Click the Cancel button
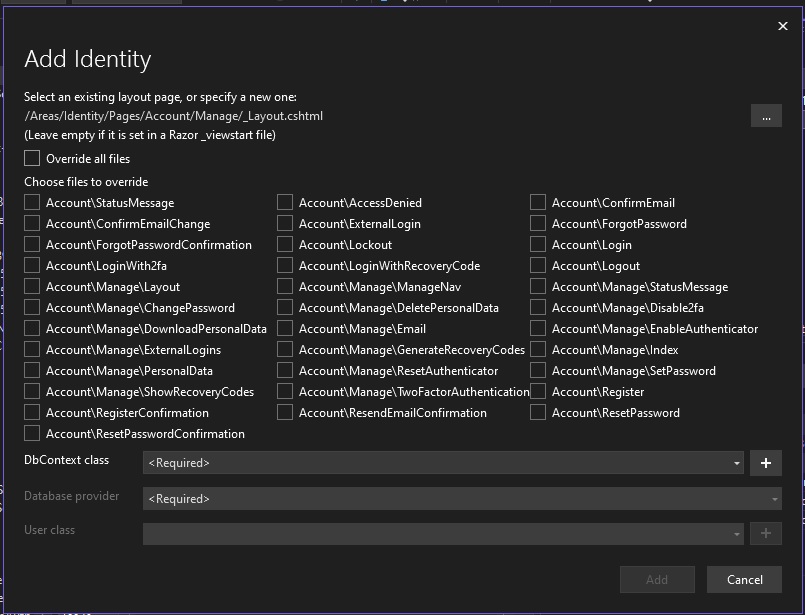Image resolution: width=805 pixels, height=615 pixels. pos(744,580)
